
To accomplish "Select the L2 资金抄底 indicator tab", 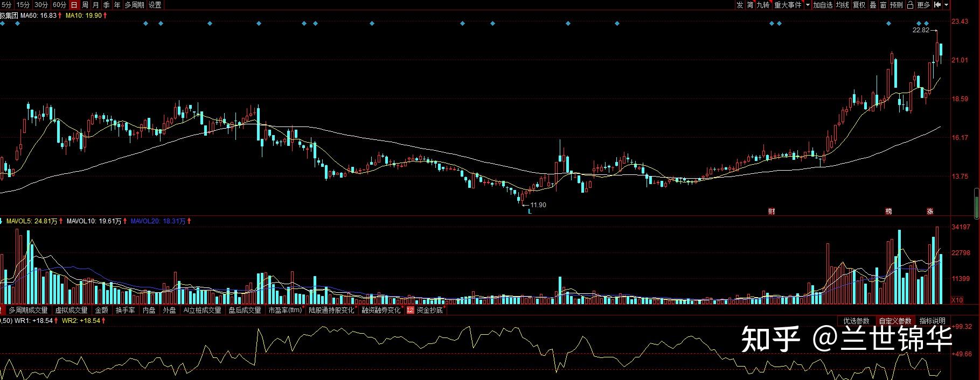I will click(x=425, y=311).
